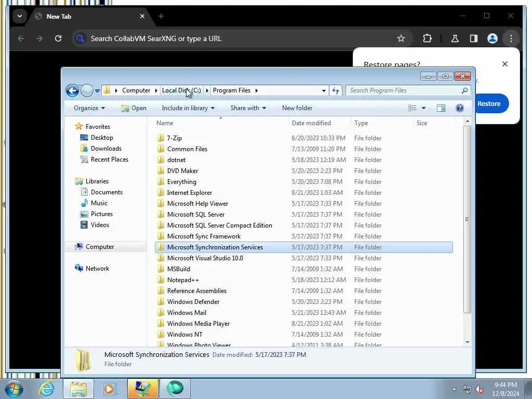Image resolution: width=532 pixels, height=399 pixels.
Task: Select the 7-Zip folder icon
Action: pyautogui.click(x=161, y=138)
